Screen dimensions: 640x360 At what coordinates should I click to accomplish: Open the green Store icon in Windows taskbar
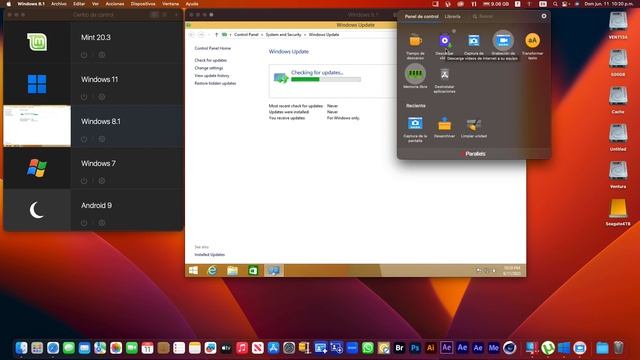click(253, 270)
